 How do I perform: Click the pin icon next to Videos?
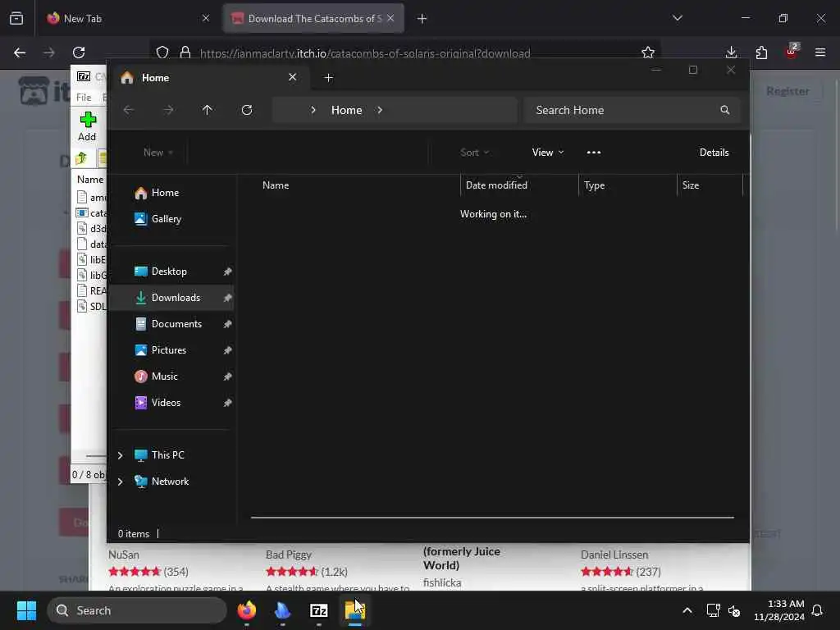pyautogui.click(x=227, y=403)
